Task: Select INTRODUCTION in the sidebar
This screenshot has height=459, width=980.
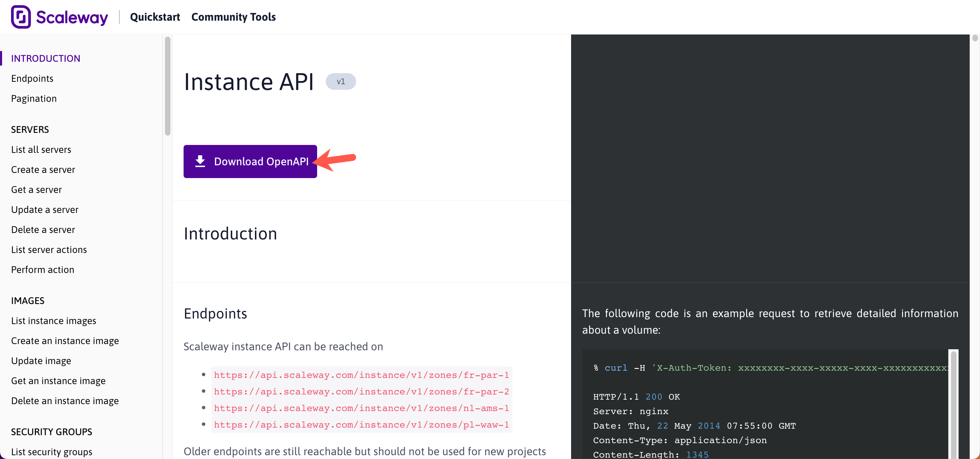Action: [x=46, y=58]
